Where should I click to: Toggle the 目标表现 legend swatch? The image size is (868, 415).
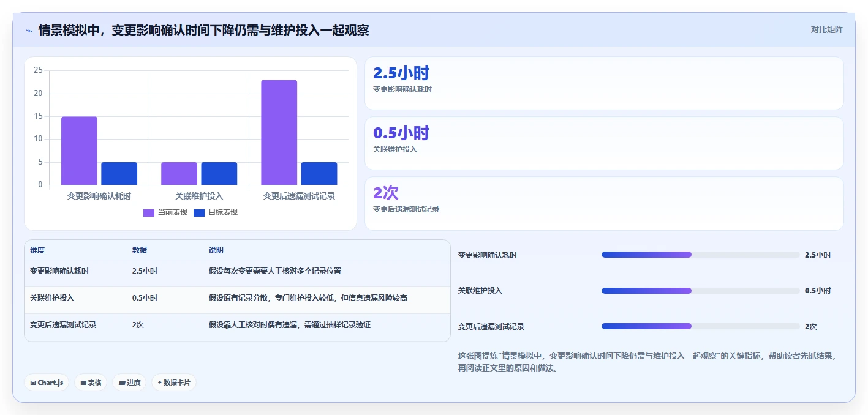coord(199,212)
